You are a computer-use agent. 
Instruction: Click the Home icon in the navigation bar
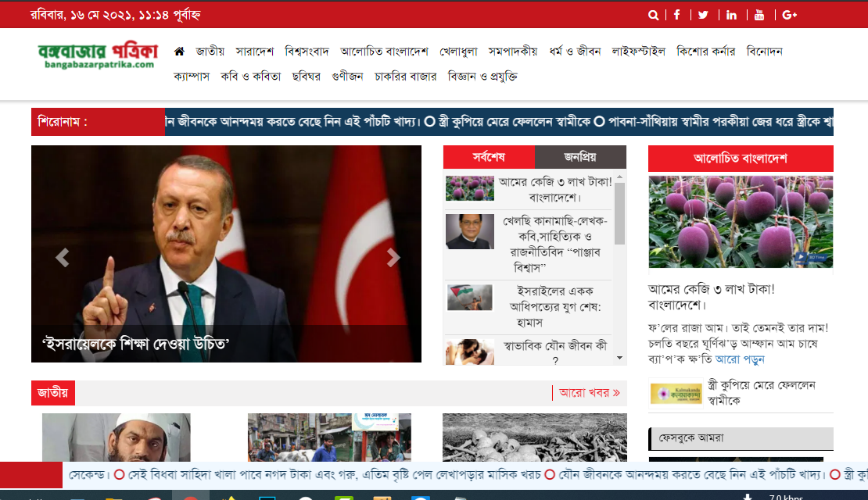click(179, 51)
